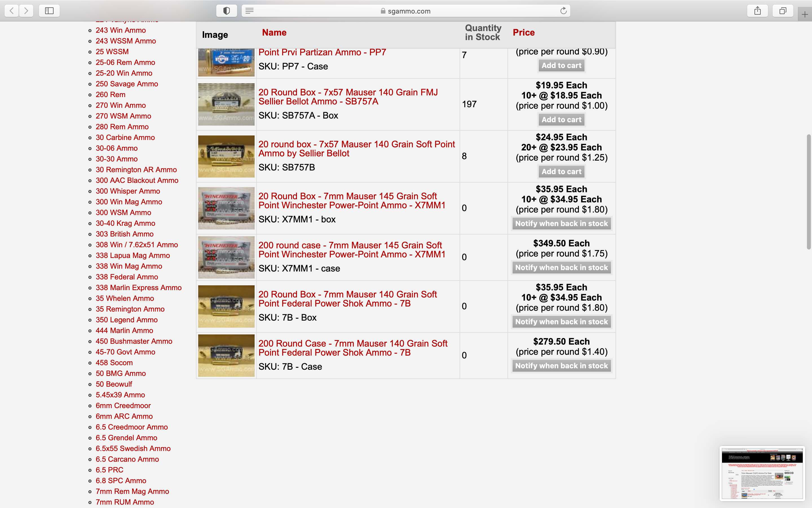Reload the sgammo.com page
Screen dimensions: 812x508
pos(563,11)
